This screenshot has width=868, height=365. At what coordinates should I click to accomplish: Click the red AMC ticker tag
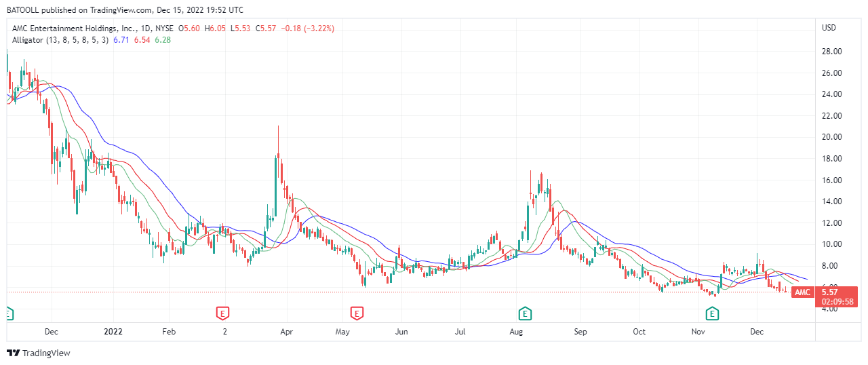(x=802, y=292)
